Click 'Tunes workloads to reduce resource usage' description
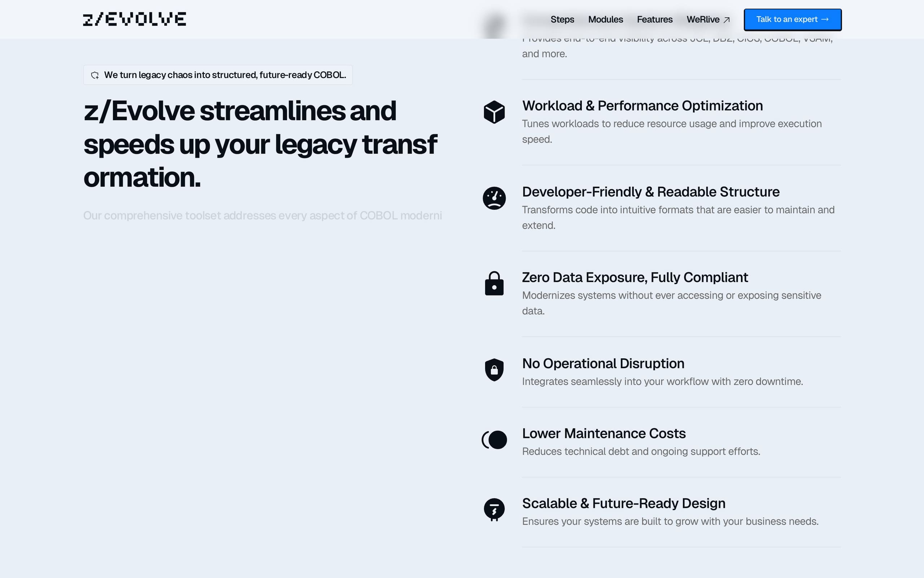This screenshot has height=578, width=924. [x=672, y=131]
